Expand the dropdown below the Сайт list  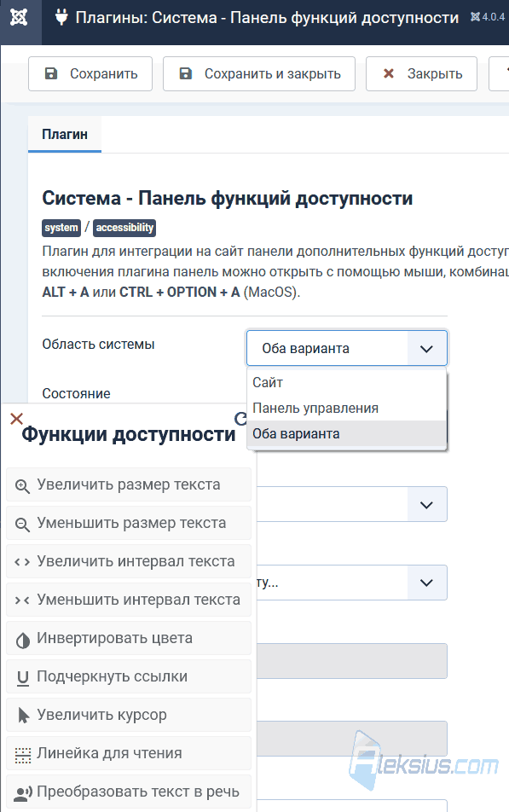coord(352,504)
